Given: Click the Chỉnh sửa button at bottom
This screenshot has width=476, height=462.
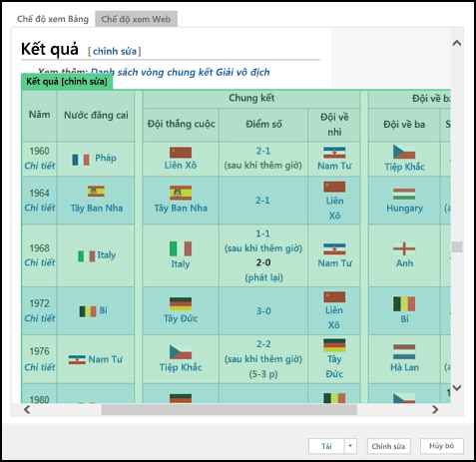Looking at the screenshot, I should tap(388, 446).
